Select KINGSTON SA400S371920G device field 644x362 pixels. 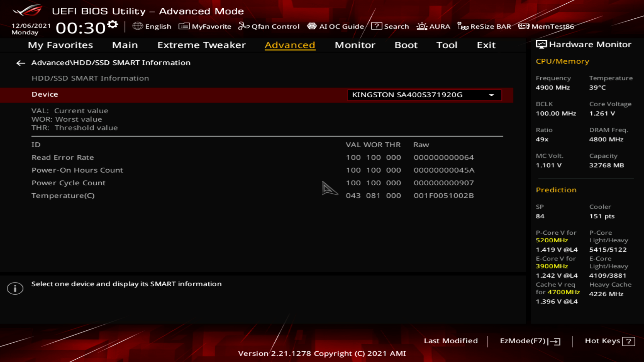click(x=407, y=95)
